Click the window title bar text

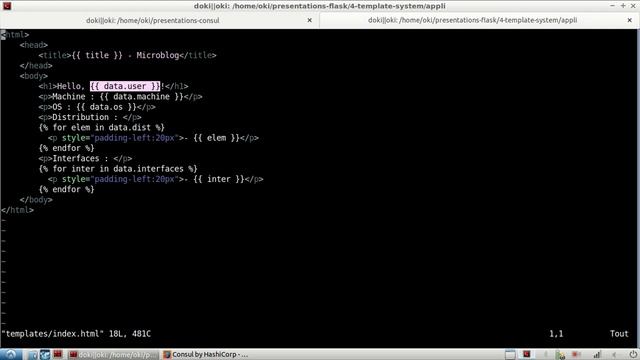tap(320, 6)
